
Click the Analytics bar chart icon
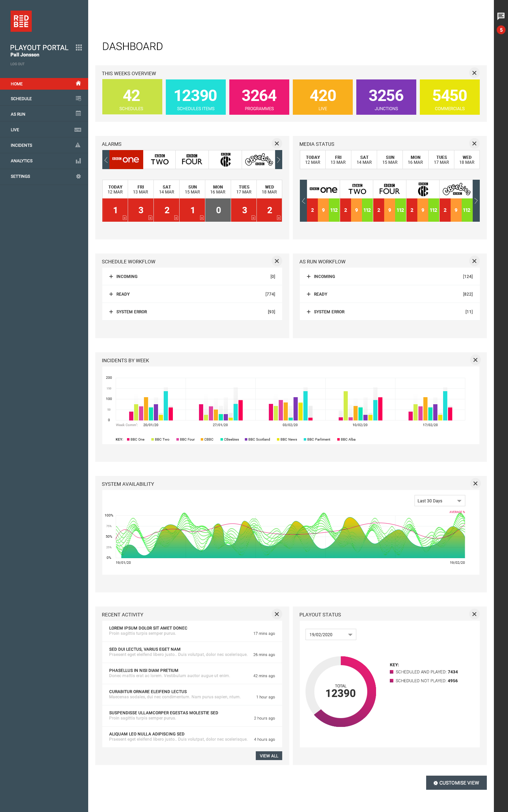click(x=78, y=161)
